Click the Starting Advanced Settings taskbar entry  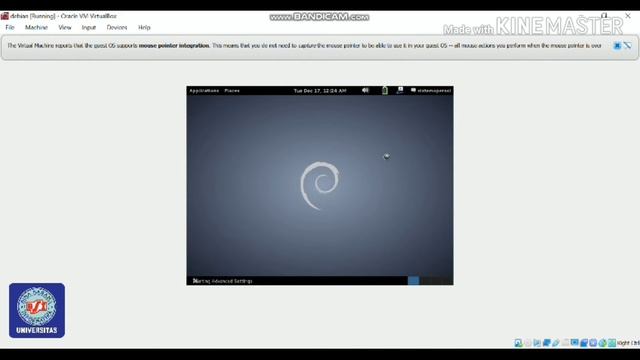tap(222, 281)
